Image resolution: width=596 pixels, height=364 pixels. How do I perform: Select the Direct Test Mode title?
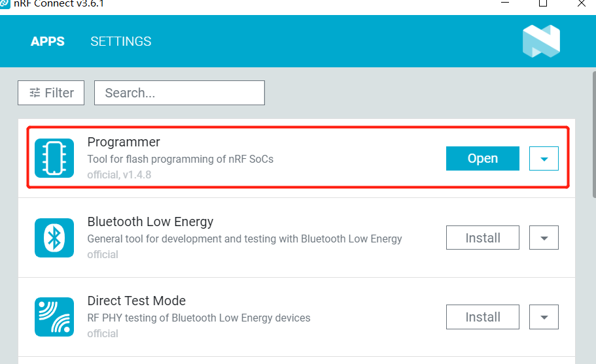click(x=137, y=301)
